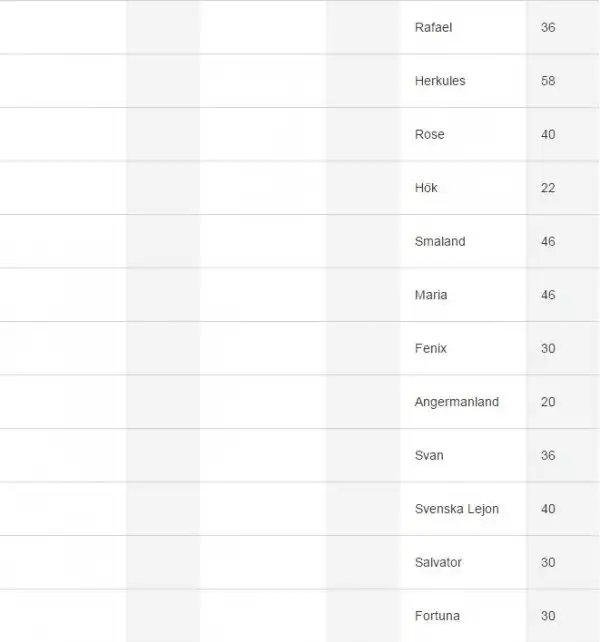
Task: Select the Herkules name in the table
Action: 440,81
